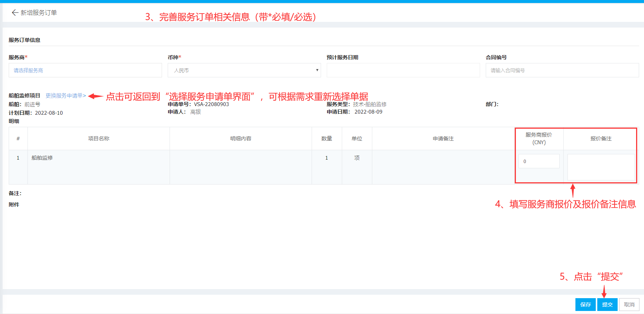Click the 服务商报价 (CNY) column header
This screenshot has width=644, height=314.
[539, 139]
